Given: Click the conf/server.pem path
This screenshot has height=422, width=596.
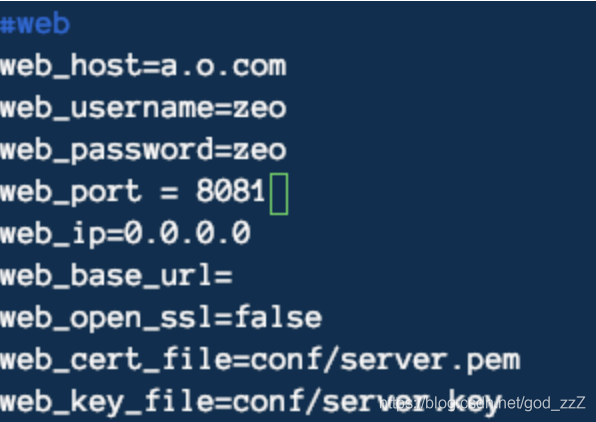Looking at the screenshot, I should point(385,360).
